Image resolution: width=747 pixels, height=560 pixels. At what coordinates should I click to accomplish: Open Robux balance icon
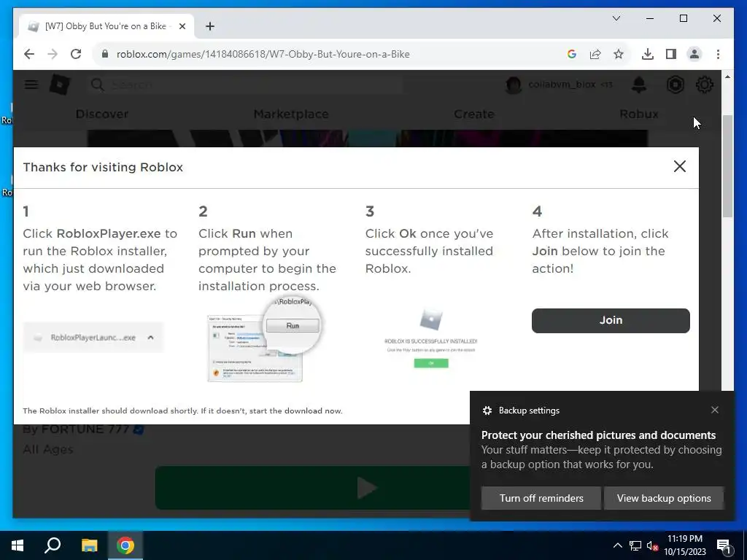[675, 85]
